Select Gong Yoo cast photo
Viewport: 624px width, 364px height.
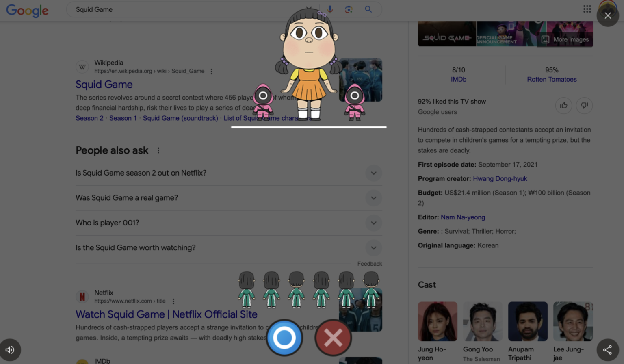pyautogui.click(x=483, y=321)
